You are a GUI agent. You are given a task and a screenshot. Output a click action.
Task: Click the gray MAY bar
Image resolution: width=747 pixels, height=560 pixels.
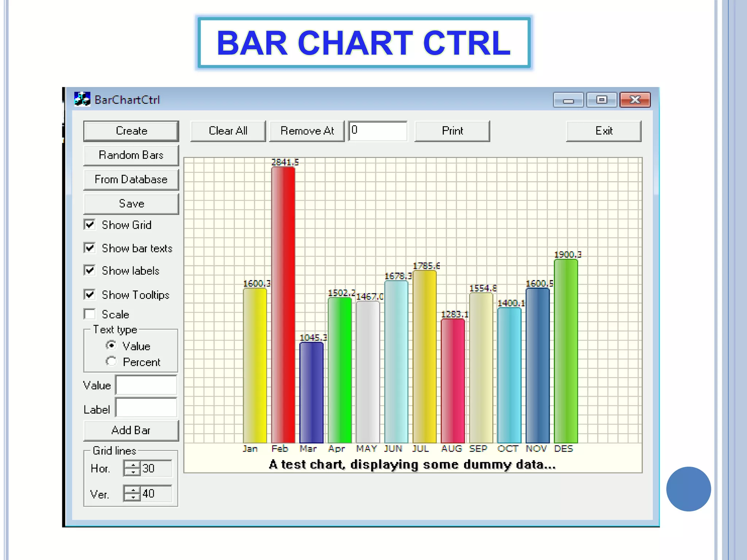point(368,372)
